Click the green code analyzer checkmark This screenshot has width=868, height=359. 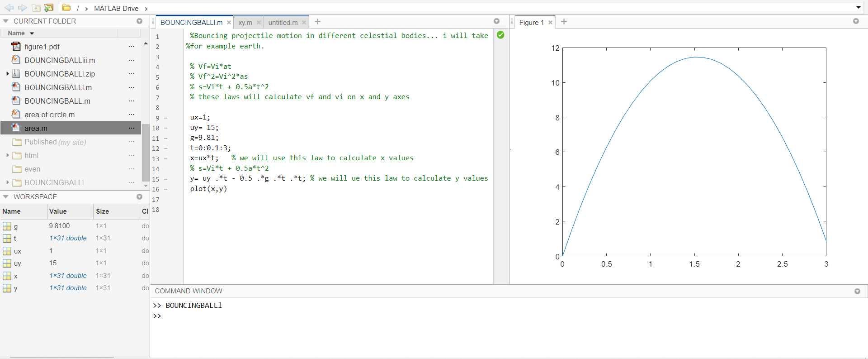tap(500, 35)
